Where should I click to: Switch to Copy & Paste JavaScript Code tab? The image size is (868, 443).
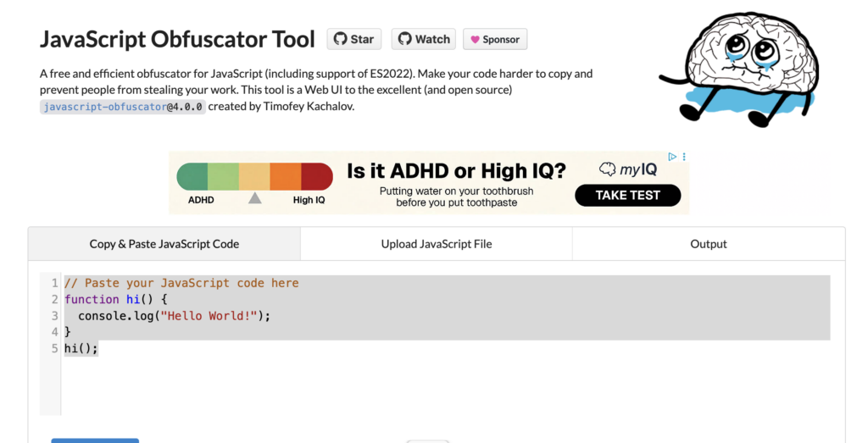click(x=164, y=244)
